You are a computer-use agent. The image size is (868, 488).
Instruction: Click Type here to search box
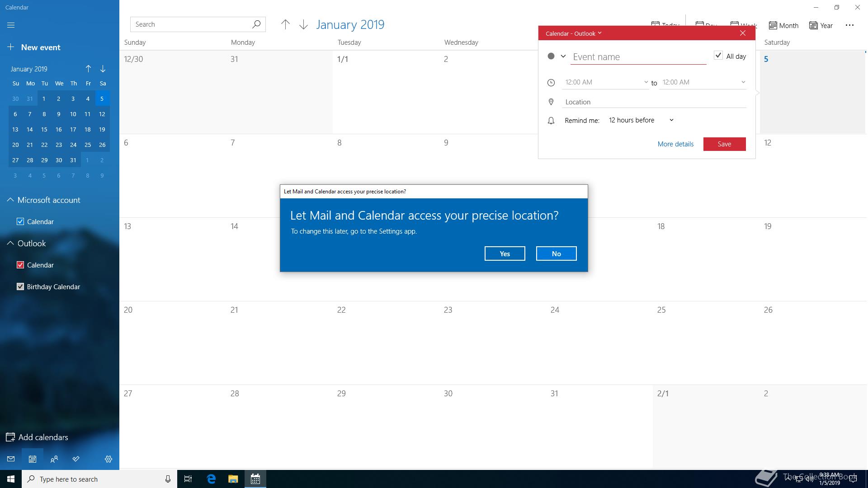(99, 479)
